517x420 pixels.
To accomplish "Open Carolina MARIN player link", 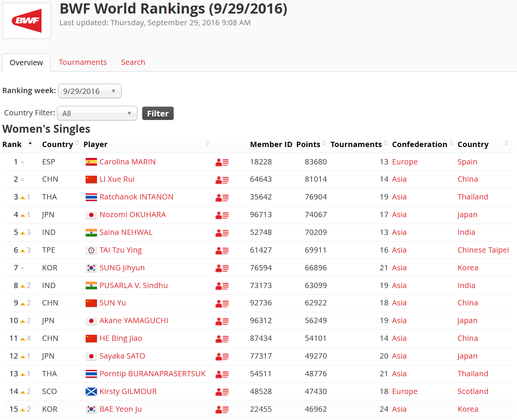I will (x=128, y=162).
